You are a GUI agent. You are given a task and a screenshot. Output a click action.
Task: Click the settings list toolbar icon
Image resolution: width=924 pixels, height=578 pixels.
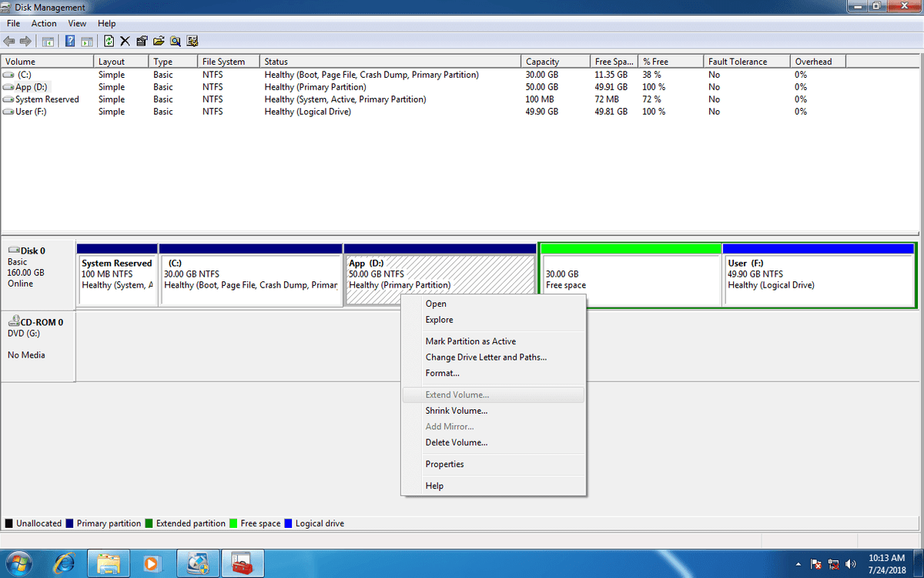point(192,41)
